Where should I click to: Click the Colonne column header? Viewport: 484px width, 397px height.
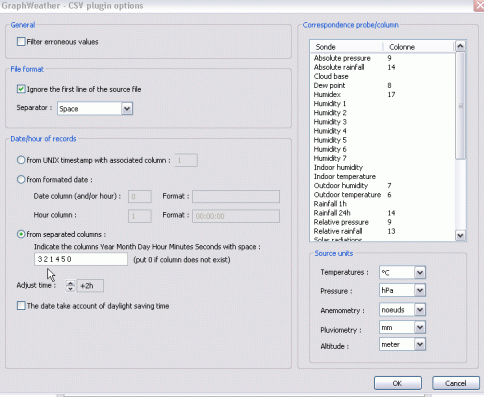click(x=418, y=47)
